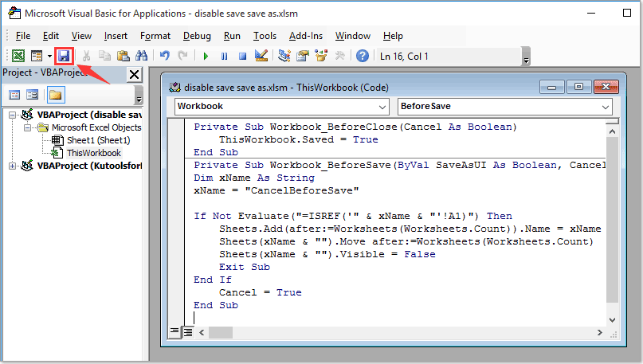Viewport: 643px width, 364px height.
Task: Toggle folders view in Project panel
Action: [x=55, y=95]
